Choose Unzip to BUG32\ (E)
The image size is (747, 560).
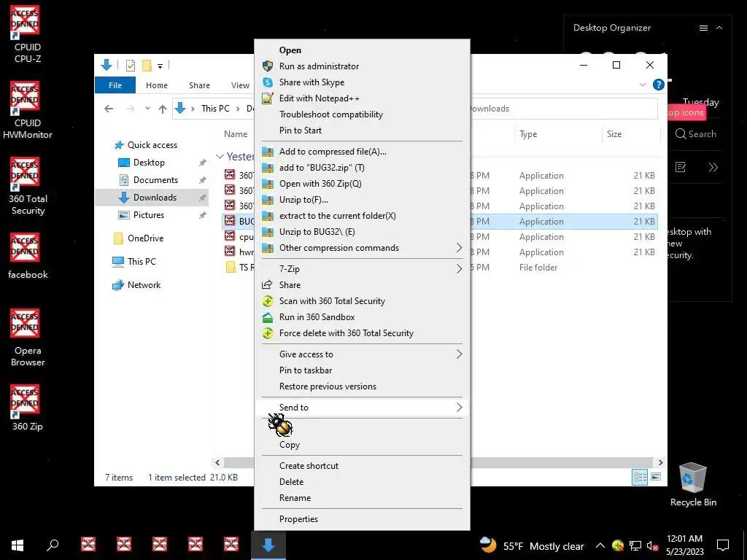(362, 231)
